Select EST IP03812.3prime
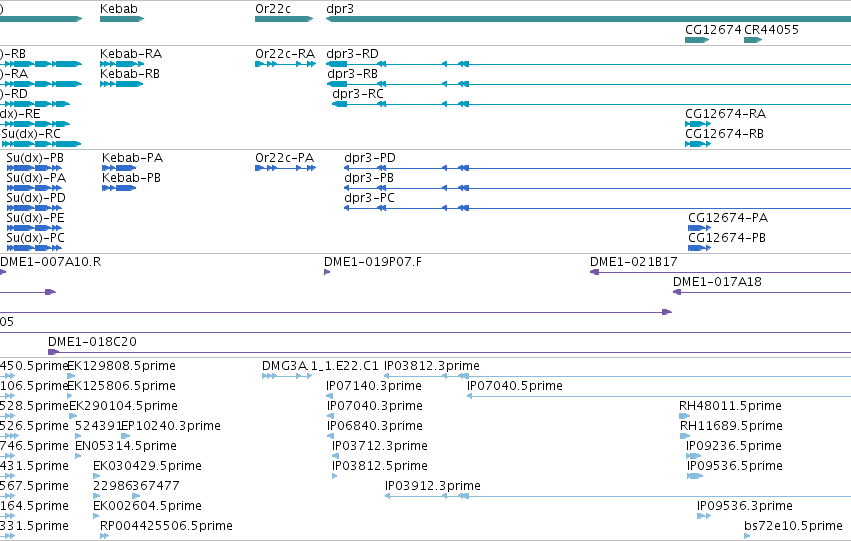851x541 pixels. [618, 376]
